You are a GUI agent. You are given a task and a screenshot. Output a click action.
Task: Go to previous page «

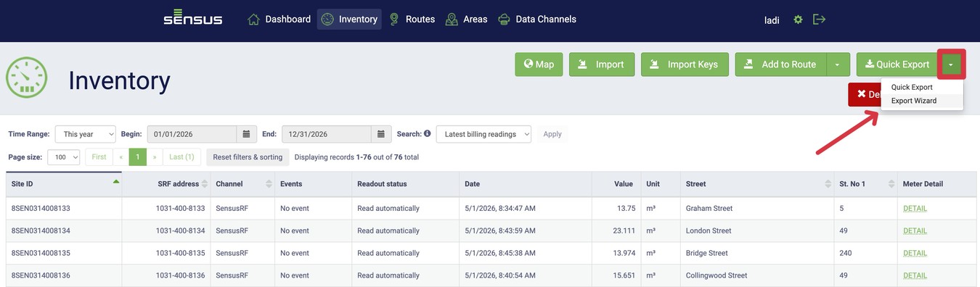click(x=121, y=157)
